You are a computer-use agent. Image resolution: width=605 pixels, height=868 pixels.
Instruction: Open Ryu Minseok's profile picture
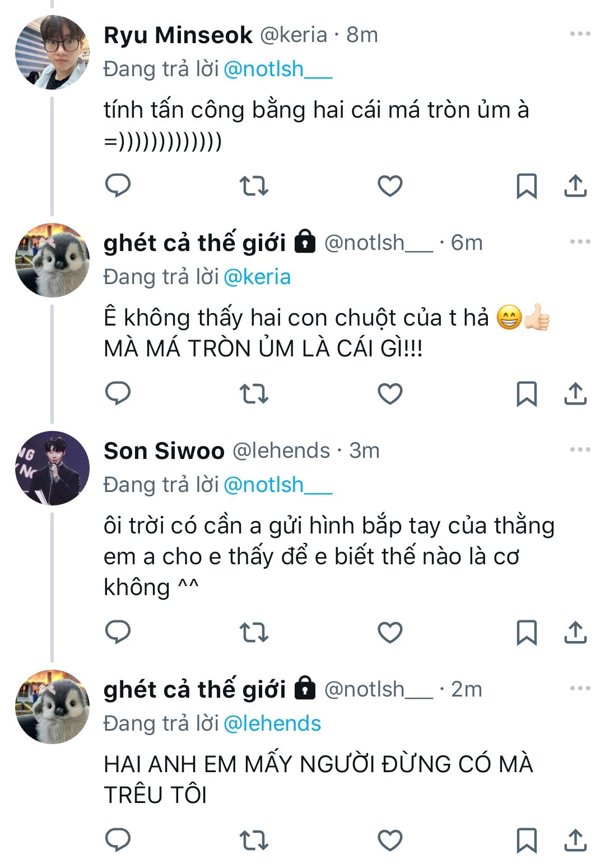click(52, 53)
